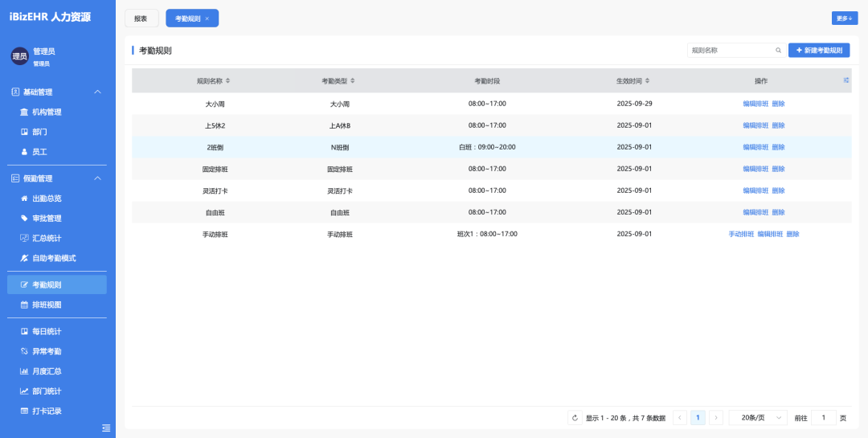Click 手动排班 link in last row
This screenshot has width=868, height=438.
[x=741, y=234]
